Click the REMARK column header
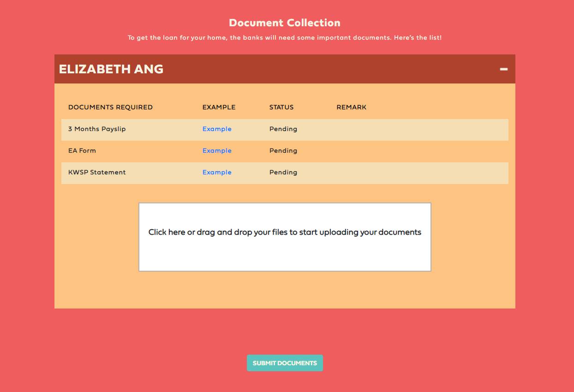This screenshot has height=392, width=574. point(352,107)
